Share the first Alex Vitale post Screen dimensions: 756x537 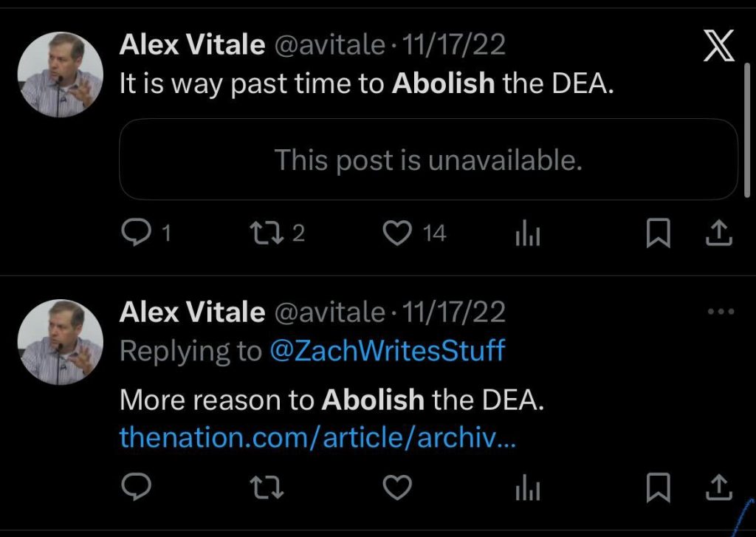(x=718, y=233)
